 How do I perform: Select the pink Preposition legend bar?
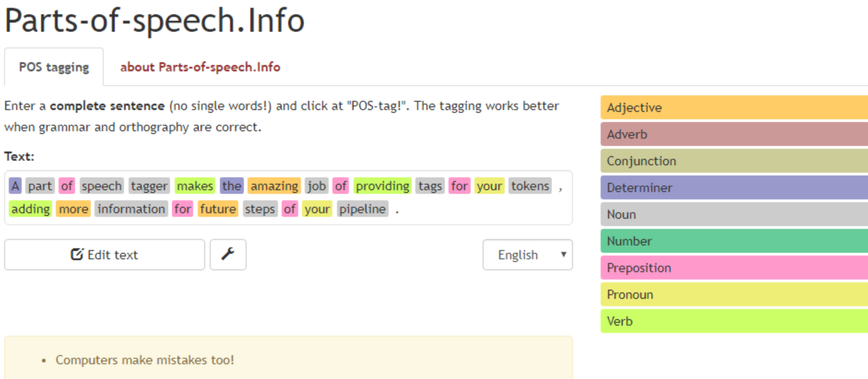pos(734,268)
